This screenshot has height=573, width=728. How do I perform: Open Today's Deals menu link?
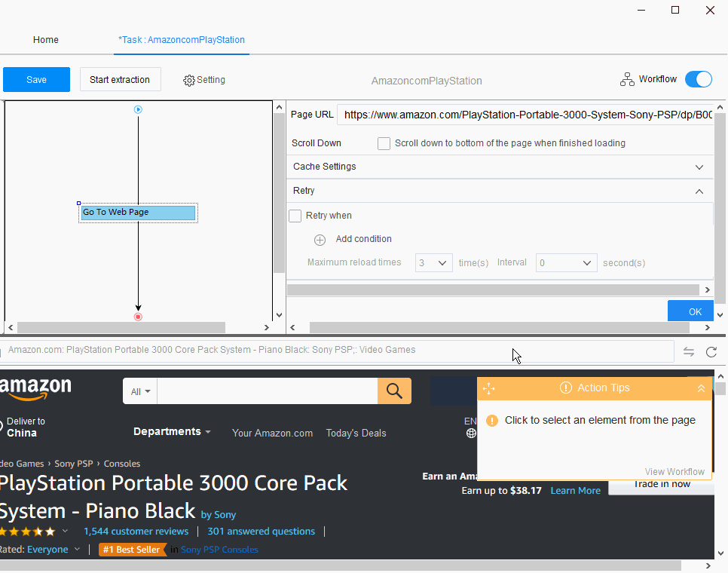[356, 434]
